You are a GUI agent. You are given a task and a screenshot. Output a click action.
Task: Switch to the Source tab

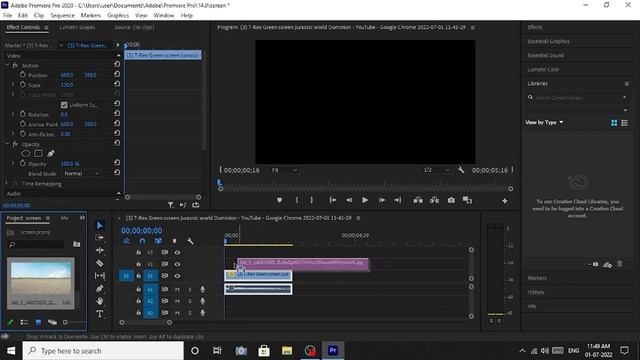point(134,27)
